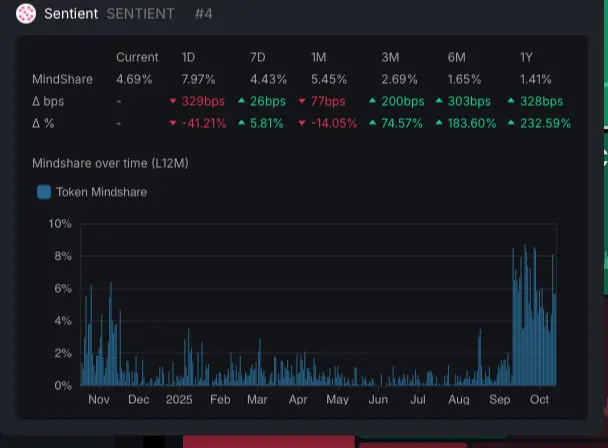
Task: Click the Δ bps row label
Action: point(48,102)
